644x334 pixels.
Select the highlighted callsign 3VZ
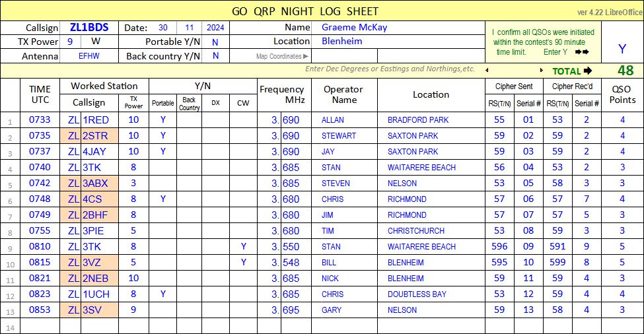point(99,262)
